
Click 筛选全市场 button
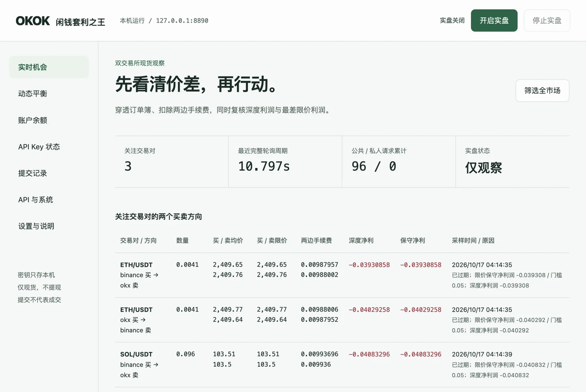point(542,91)
